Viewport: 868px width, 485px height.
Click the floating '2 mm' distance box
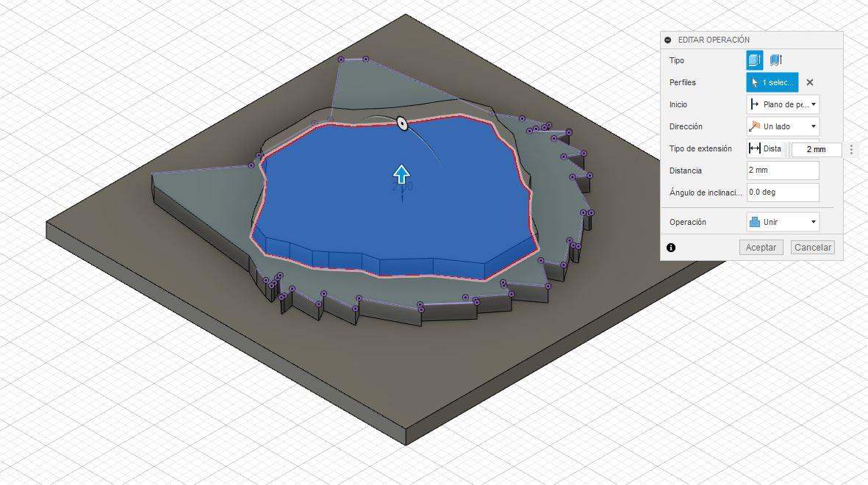(817, 149)
